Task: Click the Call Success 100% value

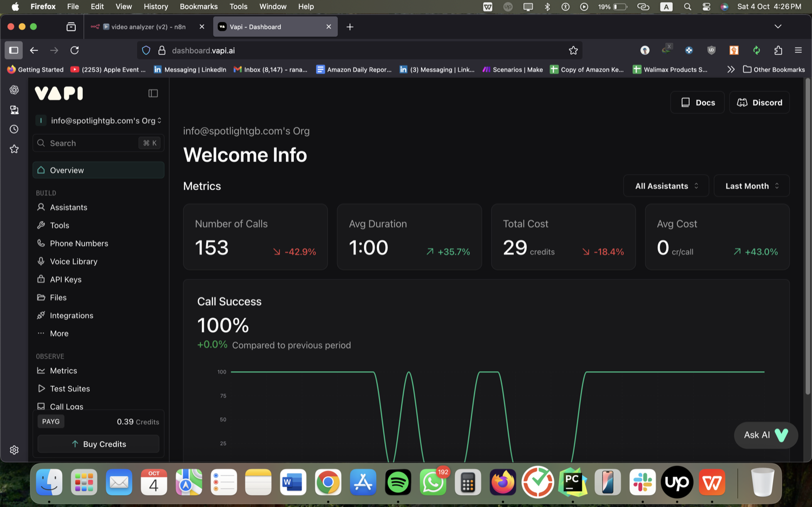Action: tap(223, 325)
